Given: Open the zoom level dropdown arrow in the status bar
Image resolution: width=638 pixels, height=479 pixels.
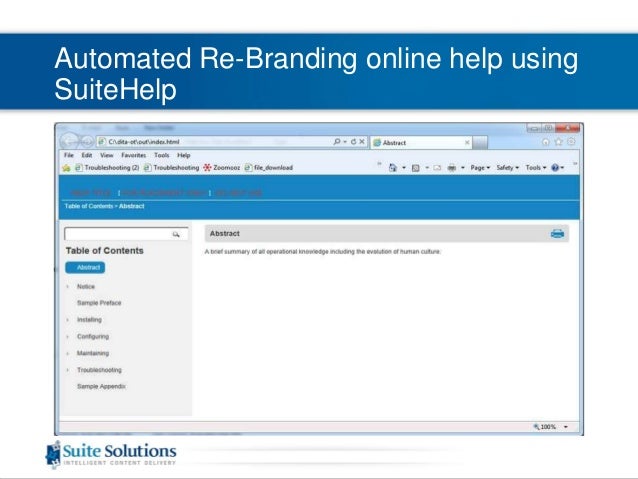Looking at the screenshot, I should pos(566,427).
